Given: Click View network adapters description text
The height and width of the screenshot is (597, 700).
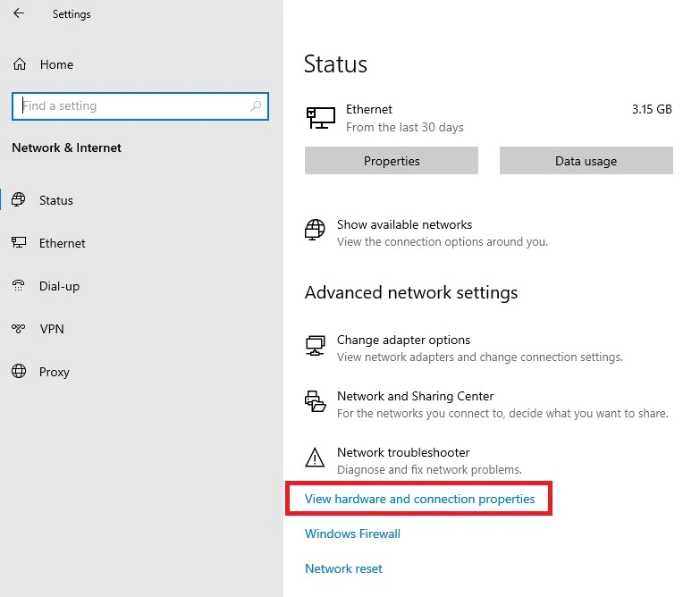Looking at the screenshot, I should click(480, 357).
